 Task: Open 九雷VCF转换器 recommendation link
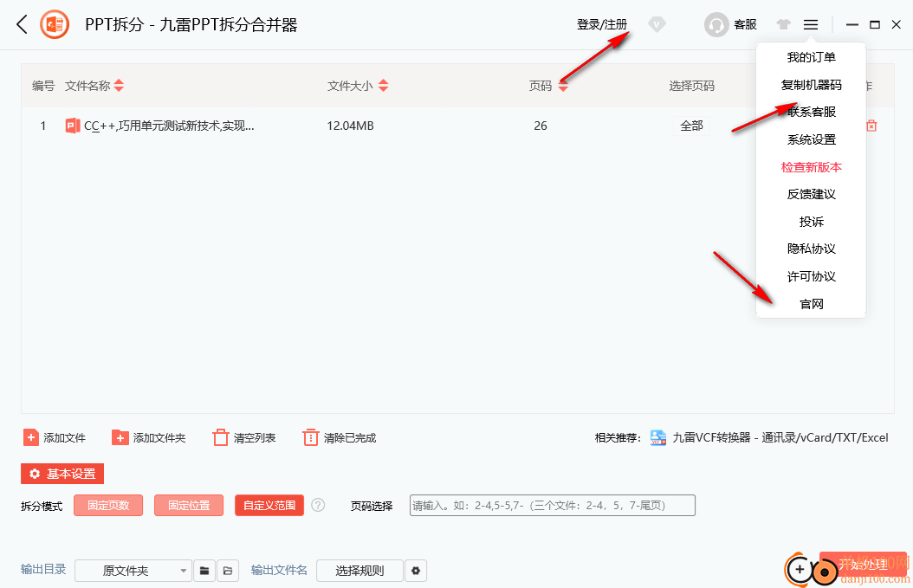(x=780, y=438)
